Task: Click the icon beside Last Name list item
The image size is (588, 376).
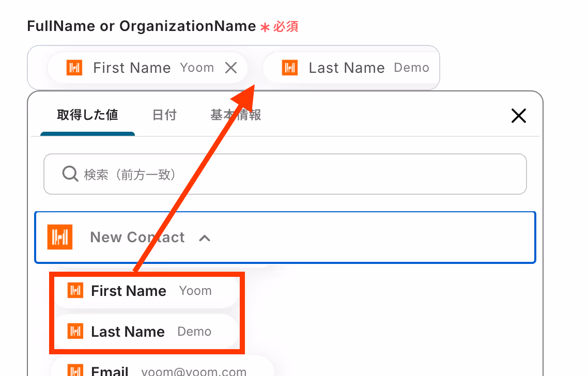Action: coord(75,332)
